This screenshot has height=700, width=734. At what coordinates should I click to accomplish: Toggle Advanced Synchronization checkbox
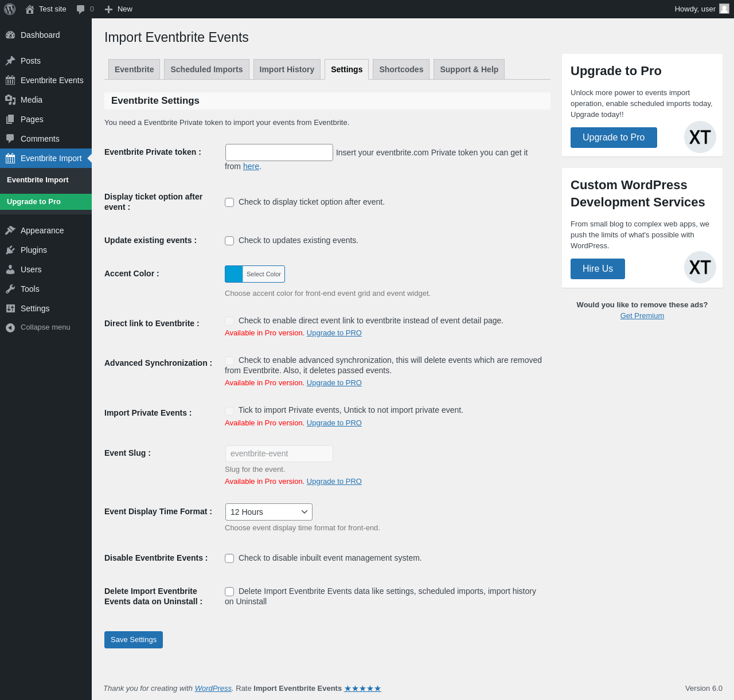(x=229, y=361)
